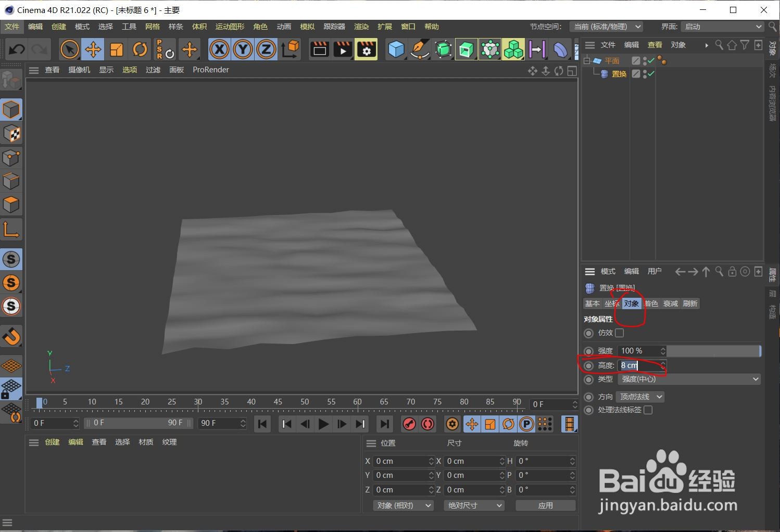
Task: Click the 应用 button in coordinates panel
Action: 545,505
